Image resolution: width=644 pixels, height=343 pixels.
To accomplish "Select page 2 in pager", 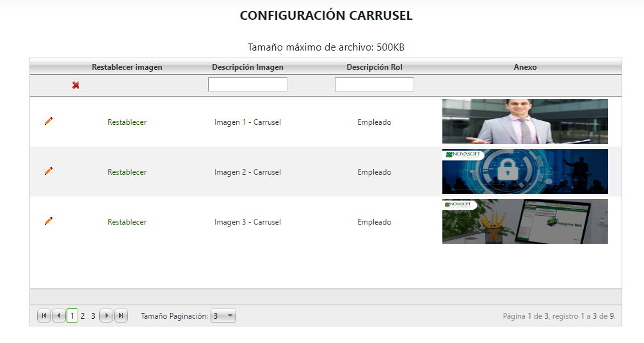I will [83, 316].
